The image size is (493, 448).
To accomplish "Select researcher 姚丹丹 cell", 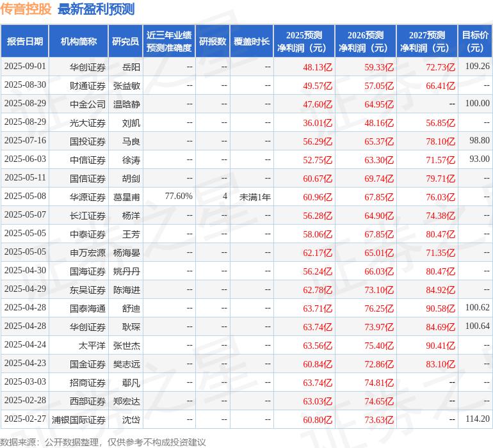I will tap(127, 271).
